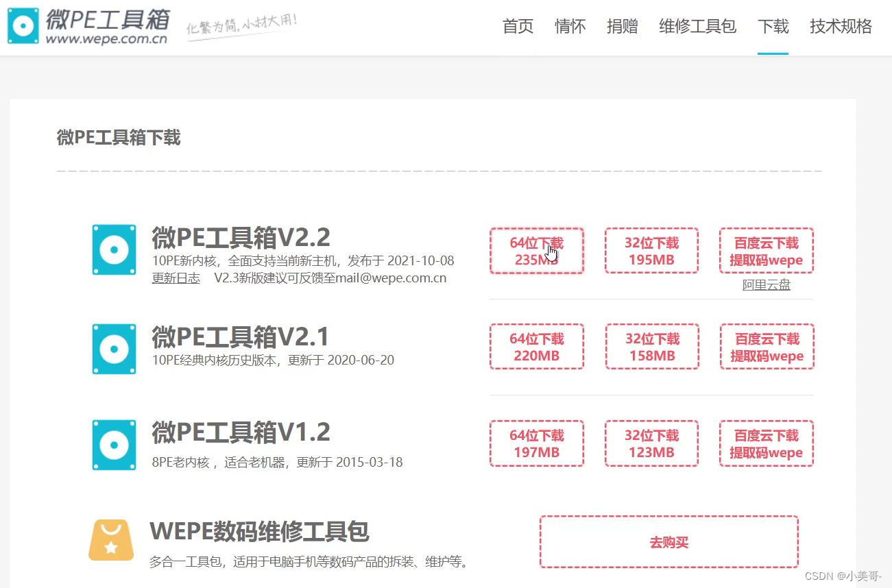Image resolution: width=892 pixels, height=588 pixels.
Task: Click the 去购买 button
Action: 669,542
